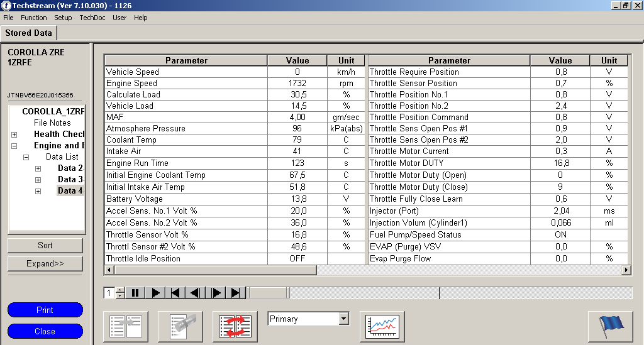644x345 pixels.
Task: Click the Sort button
Action: pos(45,245)
